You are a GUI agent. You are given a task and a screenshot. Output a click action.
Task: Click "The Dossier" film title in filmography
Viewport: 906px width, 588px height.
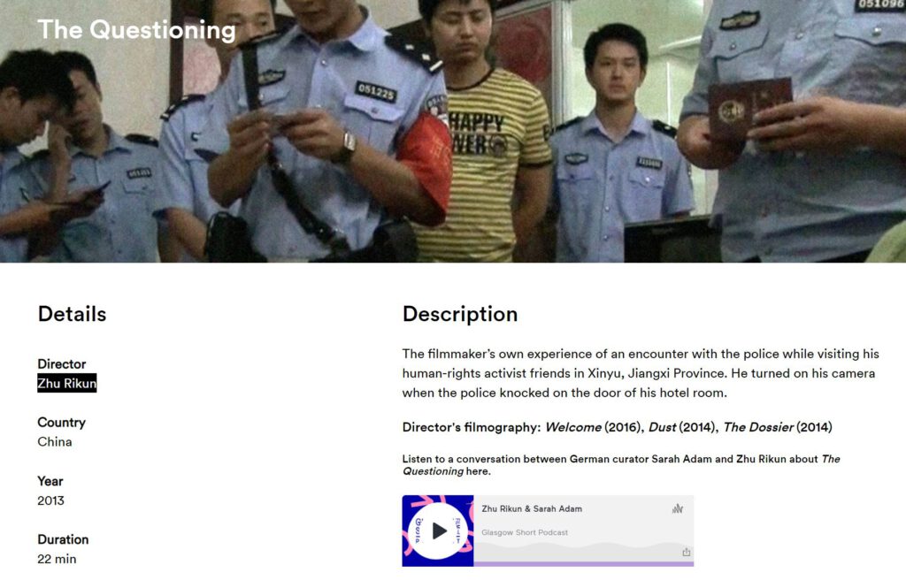point(758,427)
